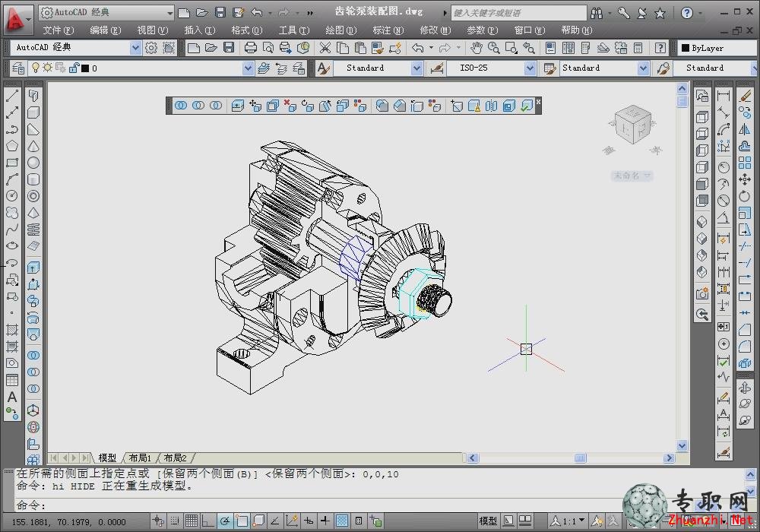The height and width of the screenshot is (532, 760).
Task: Toggle Snap mode in status bar
Action: [x=175, y=521]
